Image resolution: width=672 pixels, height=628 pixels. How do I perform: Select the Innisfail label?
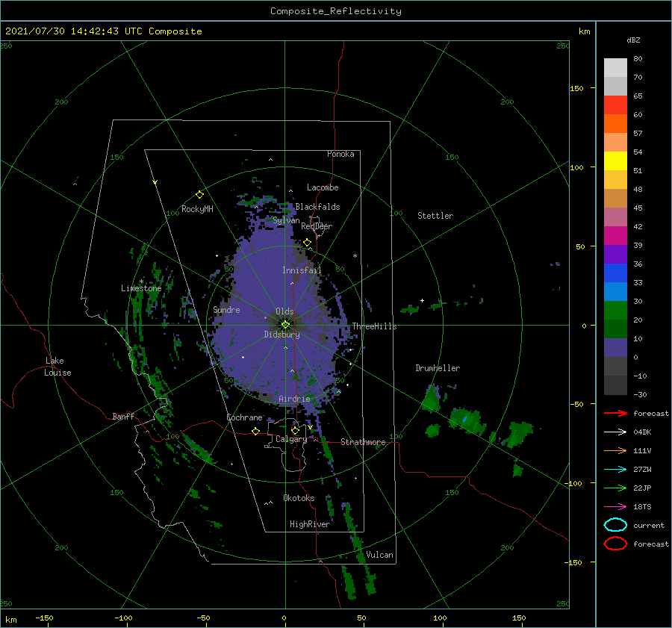pos(302,270)
